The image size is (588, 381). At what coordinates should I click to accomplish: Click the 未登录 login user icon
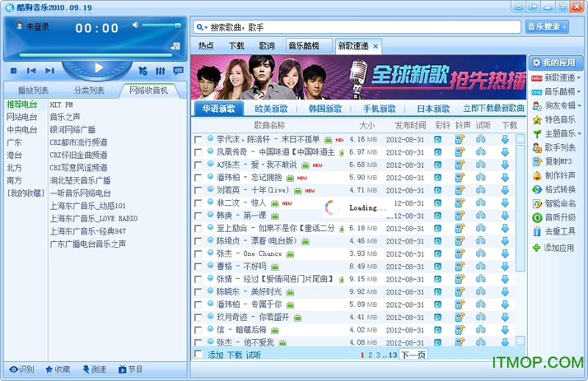20,26
